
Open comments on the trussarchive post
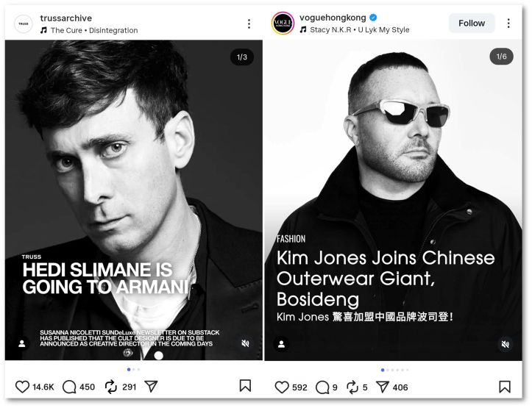click(x=69, y=387)
